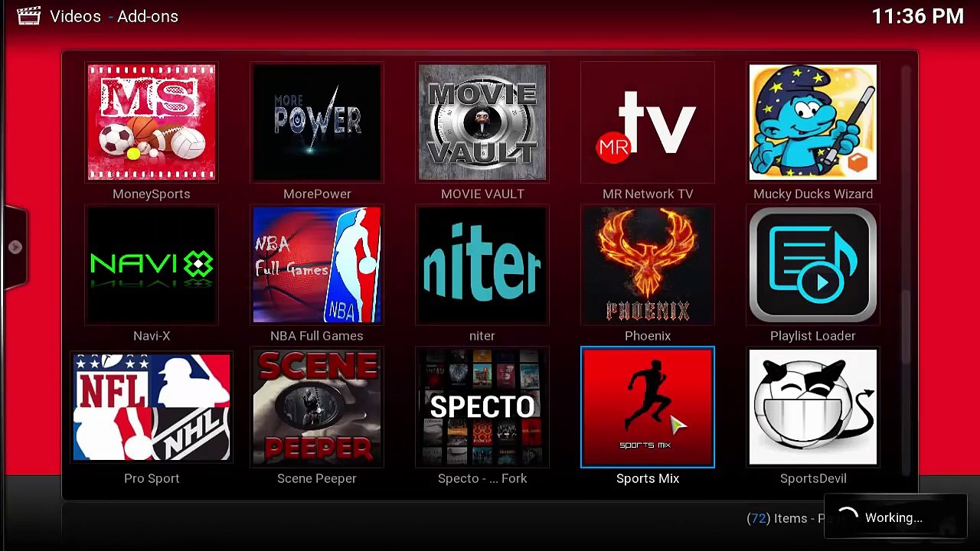Image resolution: width=980 pixels, height=551 pixels.
Task: Click the MOVIE VAULT label text
Action: [x=482, y=194]
